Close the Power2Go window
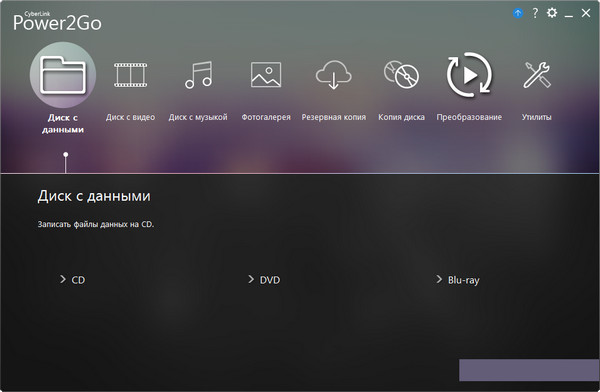 pos(586,13)
